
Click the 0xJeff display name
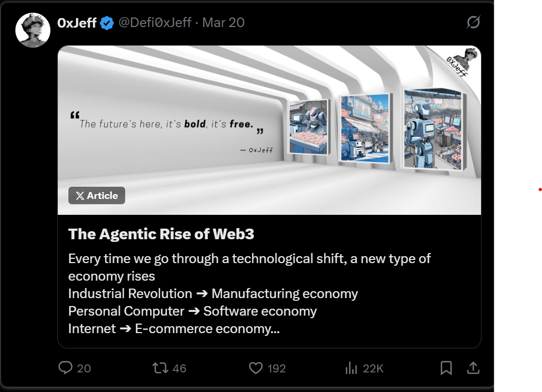[77, 23]
